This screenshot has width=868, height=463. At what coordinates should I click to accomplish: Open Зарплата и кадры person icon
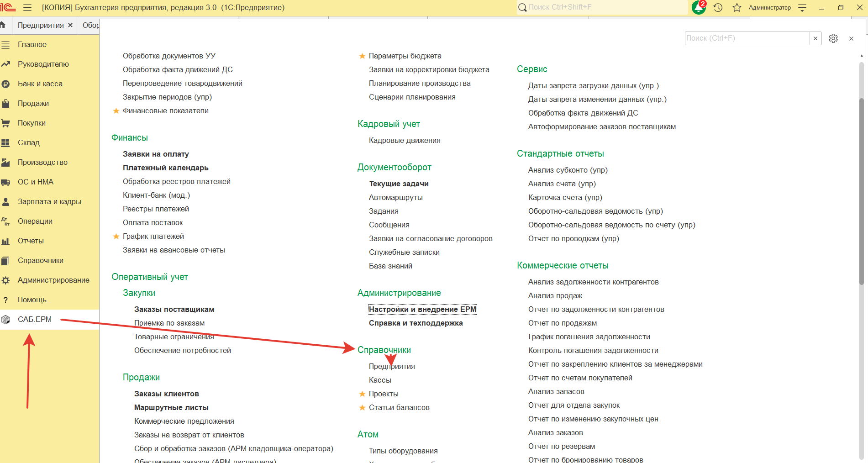(x=5, y=202)
